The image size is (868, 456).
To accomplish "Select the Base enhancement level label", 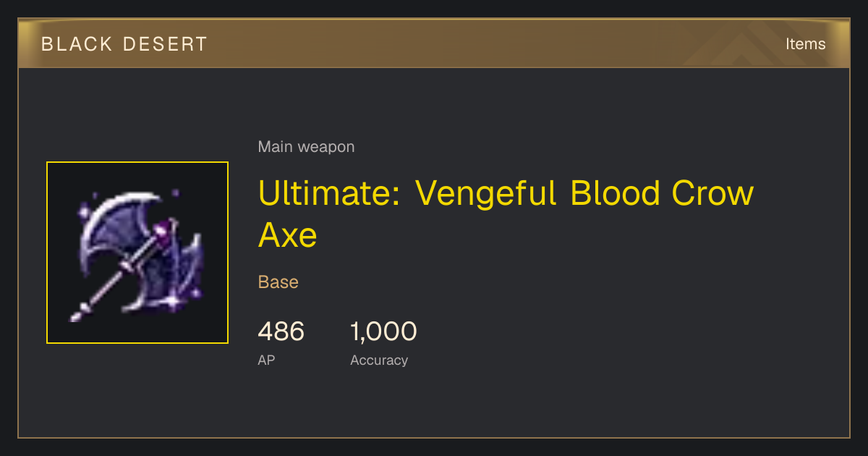I will (278, 282).
